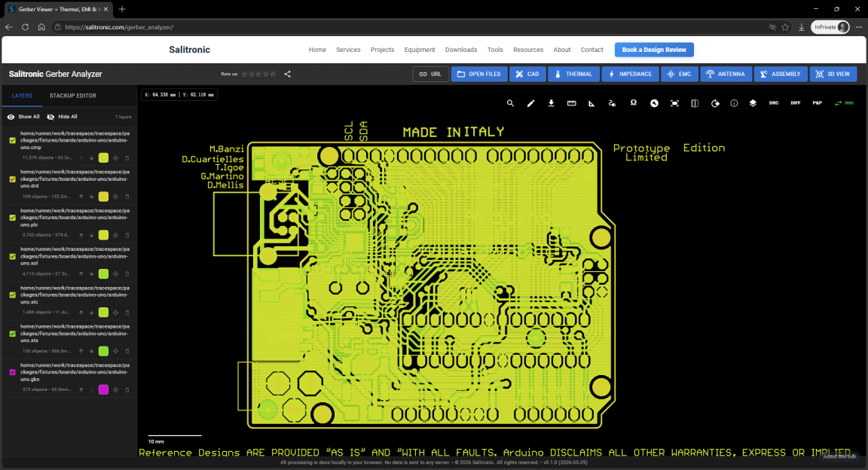Uncheck the arduino-uno.drd layer checkbox
Viewport: 868px width, 470px height.
click(13, 179)
